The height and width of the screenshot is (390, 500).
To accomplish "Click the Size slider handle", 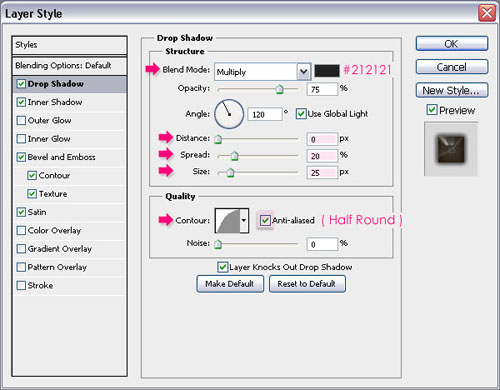I will coord(230,173).
